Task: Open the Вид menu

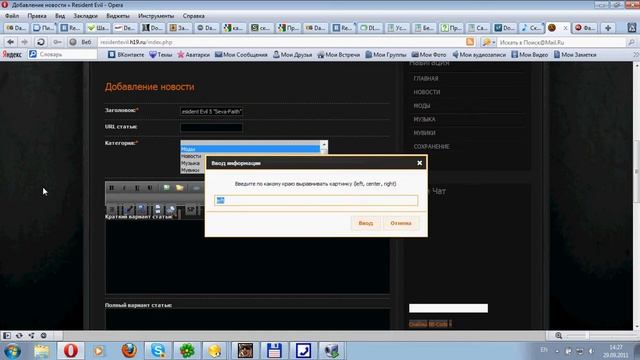Action: 60,16
